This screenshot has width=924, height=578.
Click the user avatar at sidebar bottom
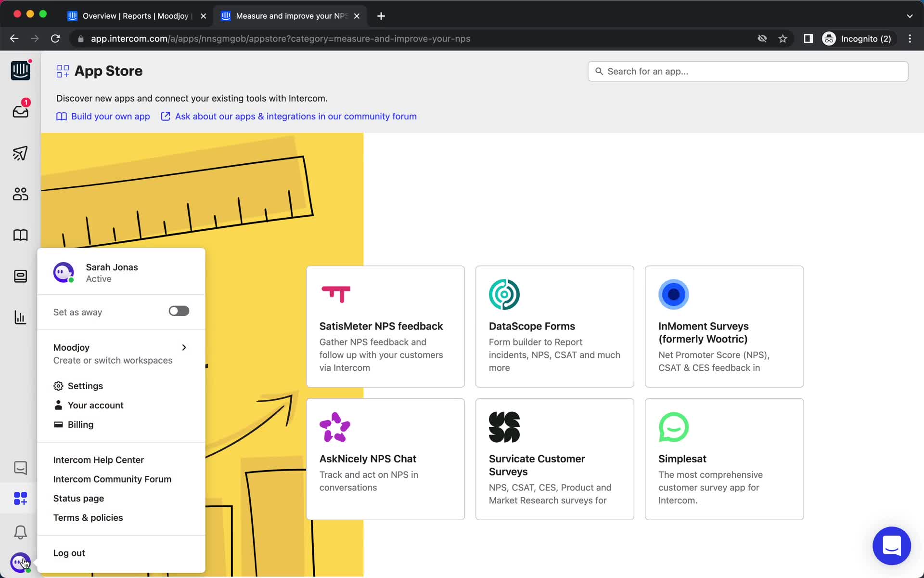coord(20,562)
